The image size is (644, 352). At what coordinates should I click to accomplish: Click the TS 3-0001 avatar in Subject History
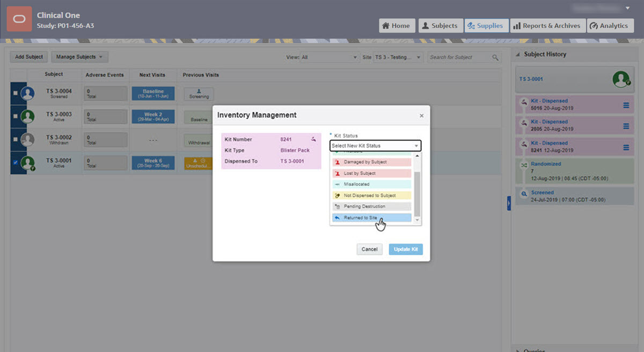(621, 80)
